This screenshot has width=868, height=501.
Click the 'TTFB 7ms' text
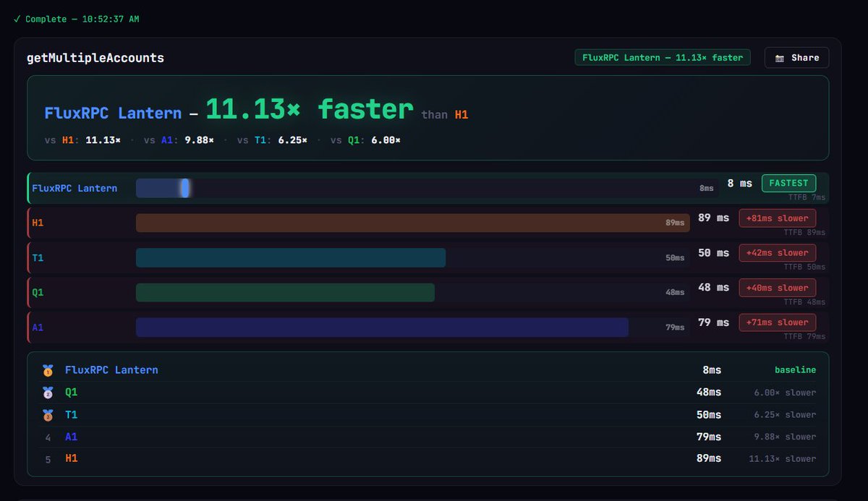pyautogui.click(x=807, y=197)
